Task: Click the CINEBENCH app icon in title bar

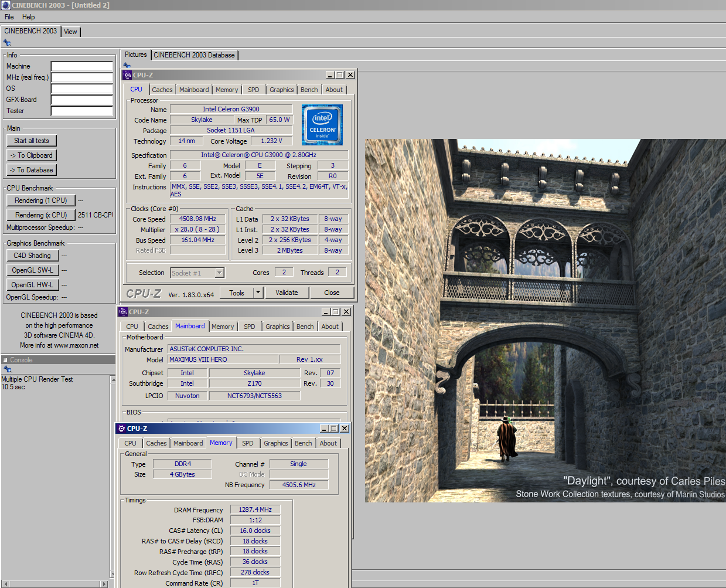Action: pos(6,5)
